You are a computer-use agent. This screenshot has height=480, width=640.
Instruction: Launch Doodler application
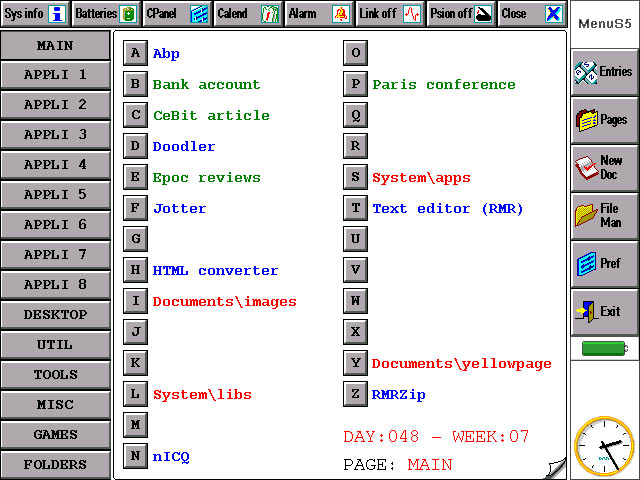(x=184, y=147)
